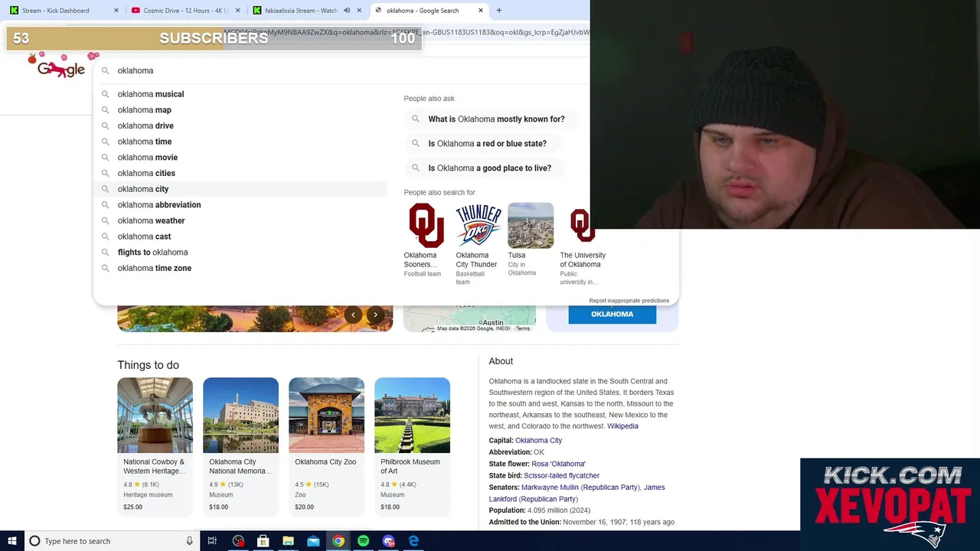Switch to the Stream - Kick Dashboard tab
This screenshot has height=551, width=980.
pos(61,11)
